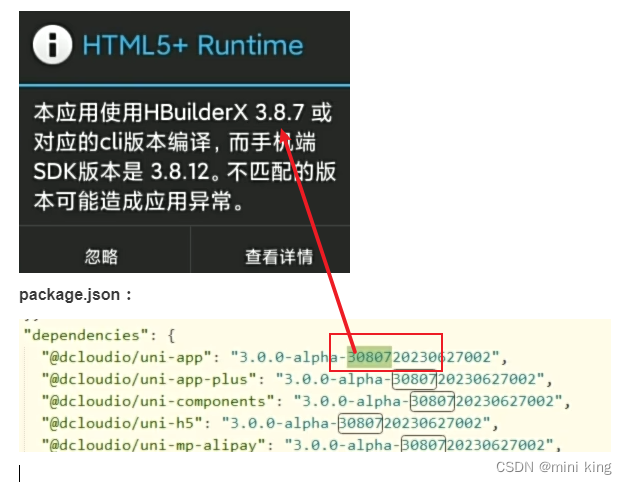Viewport: 627px width, 484px height.
Task: Click the version string of uni-components
Action: click(x=428, y=401)
